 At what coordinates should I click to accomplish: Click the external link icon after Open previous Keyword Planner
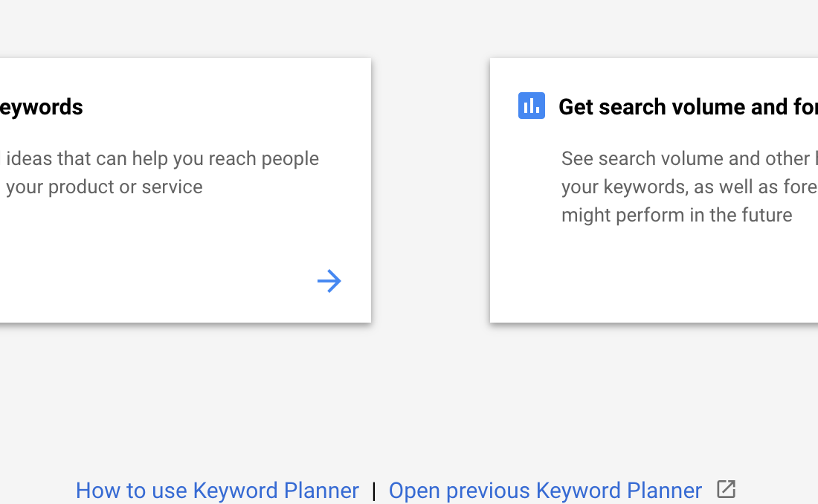click(x=726, y=489)
